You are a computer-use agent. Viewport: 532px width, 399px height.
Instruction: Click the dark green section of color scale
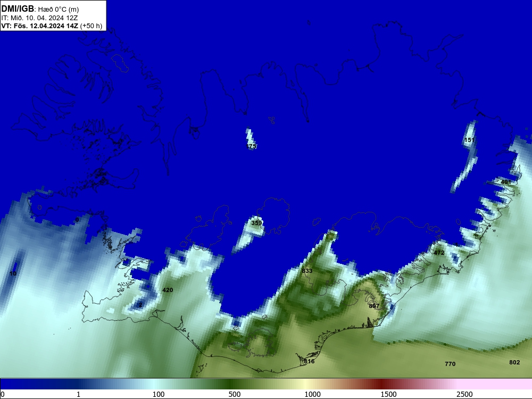(231, 384)
